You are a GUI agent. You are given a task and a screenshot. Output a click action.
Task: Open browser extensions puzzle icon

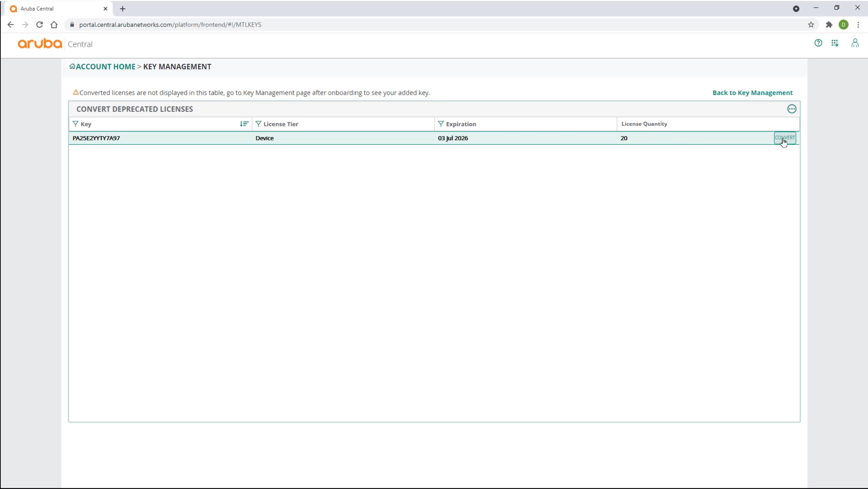[829, 25]
